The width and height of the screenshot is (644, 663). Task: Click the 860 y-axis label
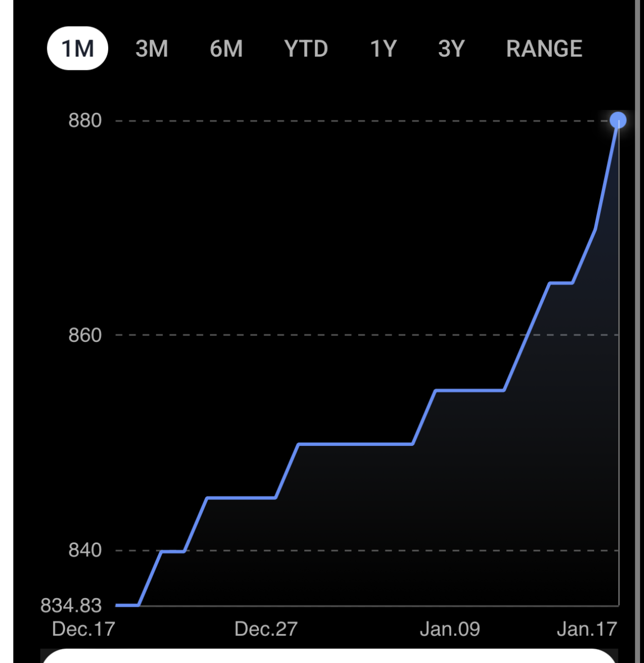point(85,335)
